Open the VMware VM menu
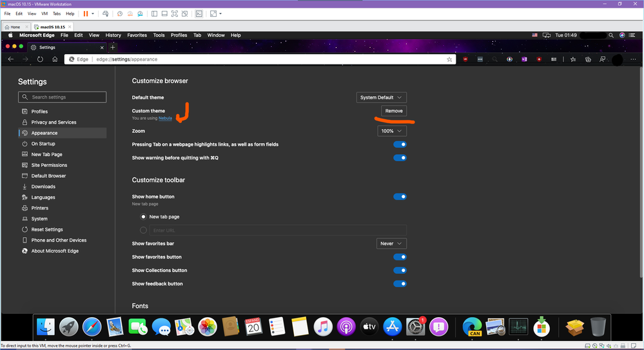This screenshot has height=350, width=644. click(x=44, y=14)
